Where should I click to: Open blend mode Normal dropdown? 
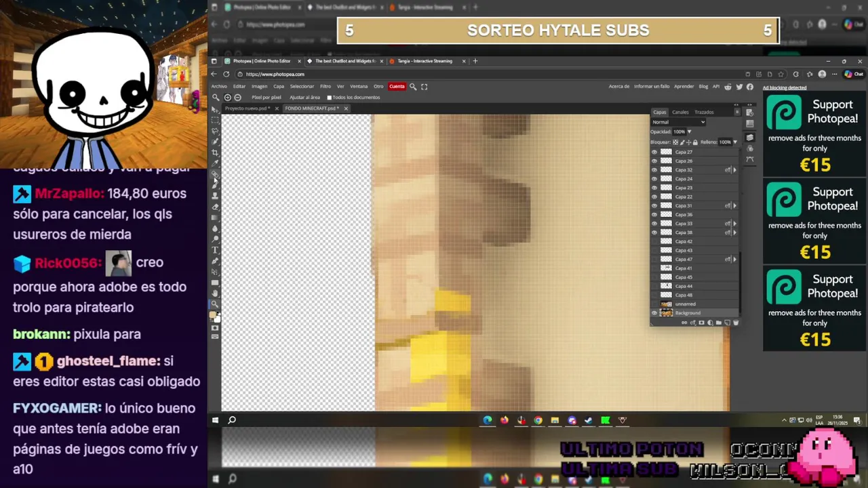678,122
